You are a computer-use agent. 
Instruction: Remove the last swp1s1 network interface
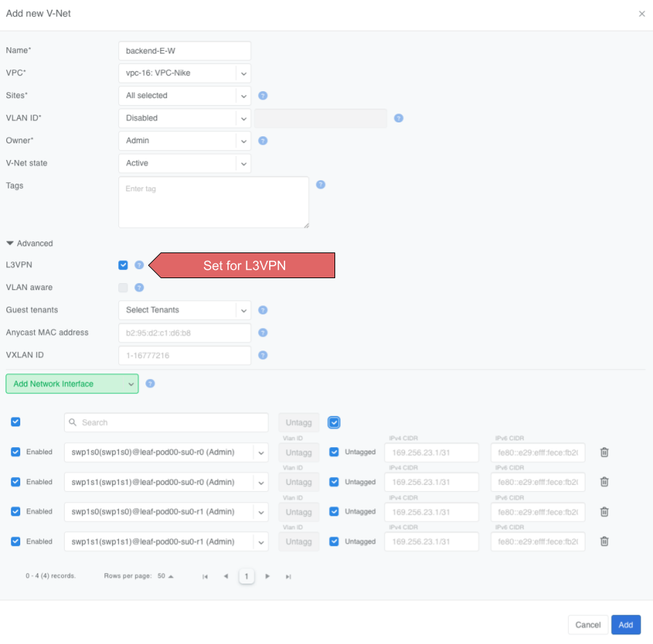coord(604,541)
